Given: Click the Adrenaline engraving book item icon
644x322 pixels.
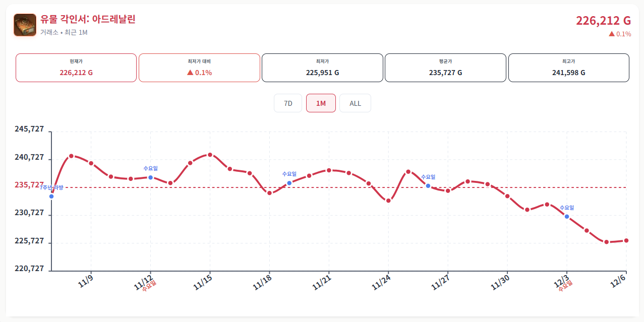Looking at the screenshot, I should (x=25, y=25).
